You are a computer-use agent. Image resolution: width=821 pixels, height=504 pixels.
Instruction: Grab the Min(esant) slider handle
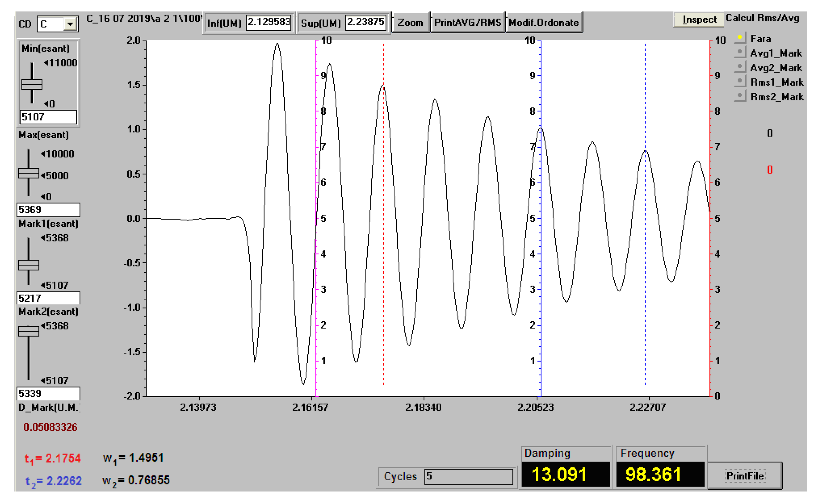click(x=32, y=84)
